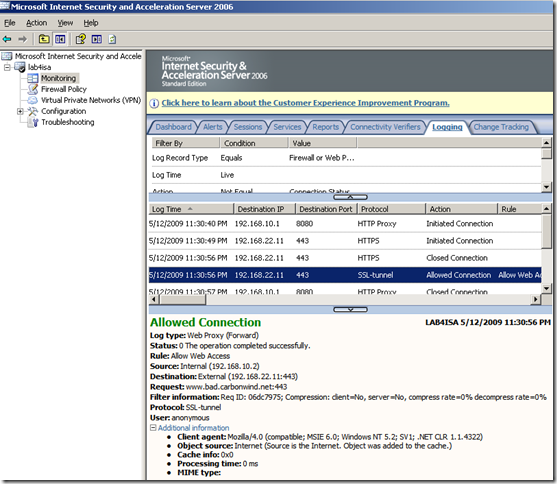
Task: Expand the Configuration tree node
Action: 20,111
